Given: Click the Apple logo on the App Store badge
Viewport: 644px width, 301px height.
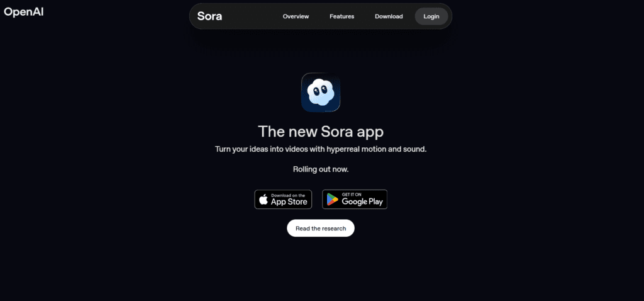Looking at the screenshot, I should pyautogui.click(x=264, y=200).
